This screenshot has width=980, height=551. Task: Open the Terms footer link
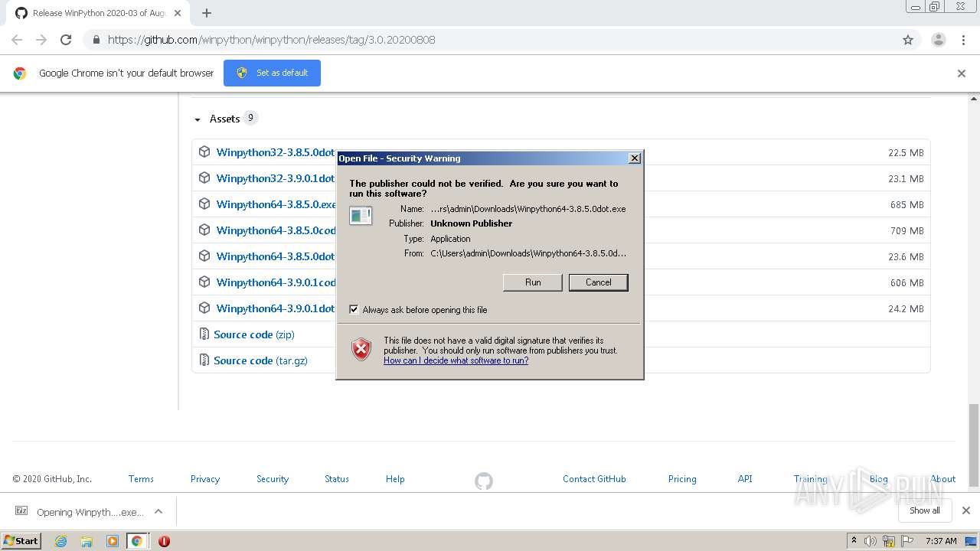[141, 479]
